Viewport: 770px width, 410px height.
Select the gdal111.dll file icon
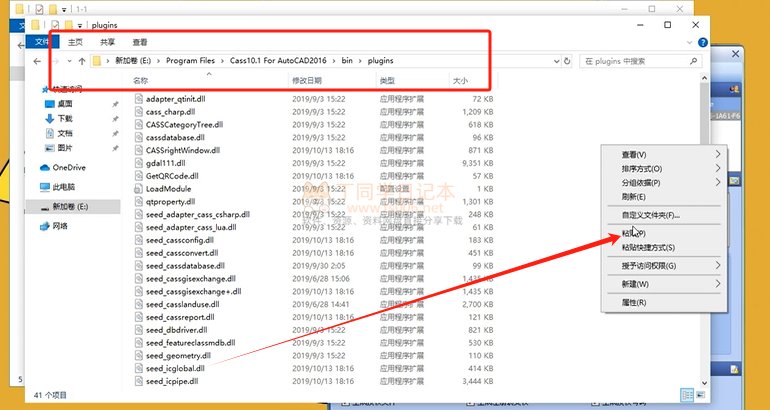point(138,163)
